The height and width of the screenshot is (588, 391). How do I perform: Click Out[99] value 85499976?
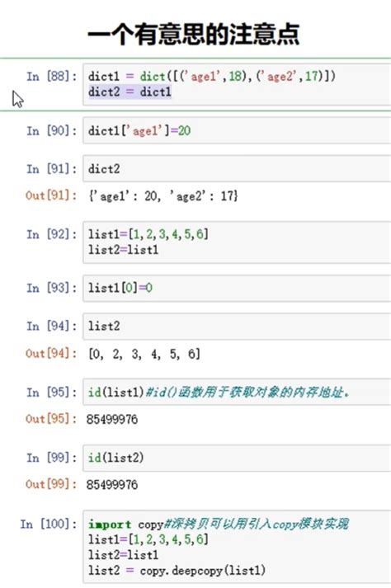112,484
